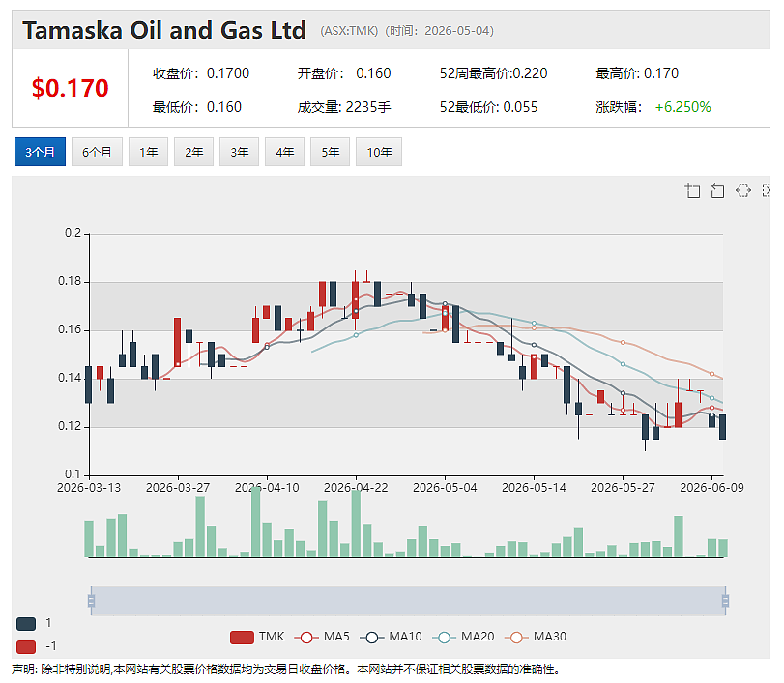Hide the MA10 moving average series

pos(391,637)
